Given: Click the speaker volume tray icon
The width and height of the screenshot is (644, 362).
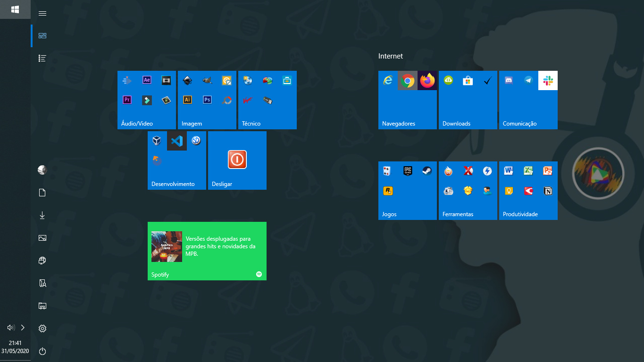Looking at the screenshot, I should pos(11,328).
